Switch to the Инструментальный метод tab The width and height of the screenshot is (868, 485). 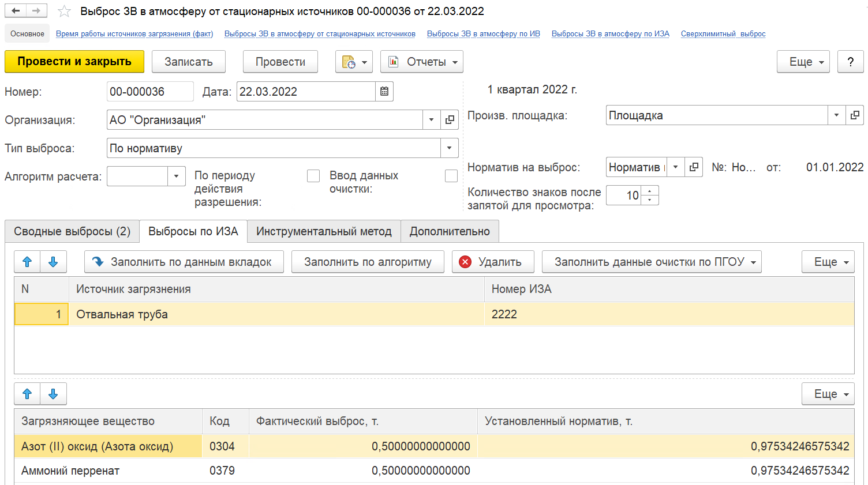[324, 231]
